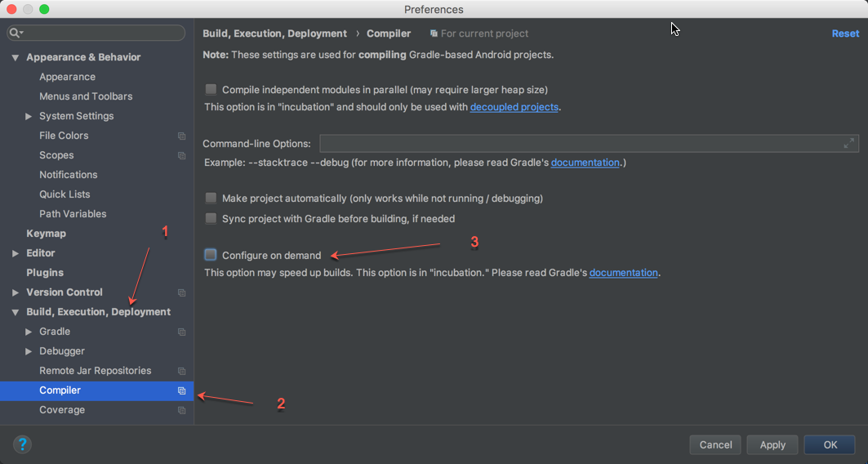Expand System Settings tree node

(x=29, y=116)
